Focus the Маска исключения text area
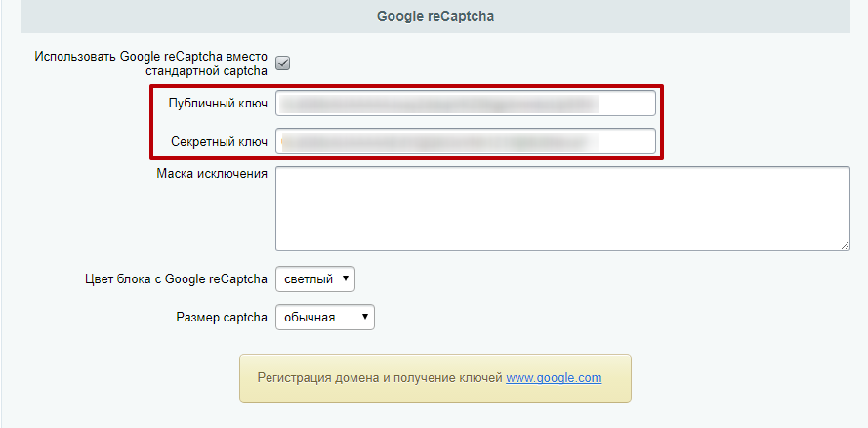 click(x=562, y=208)
